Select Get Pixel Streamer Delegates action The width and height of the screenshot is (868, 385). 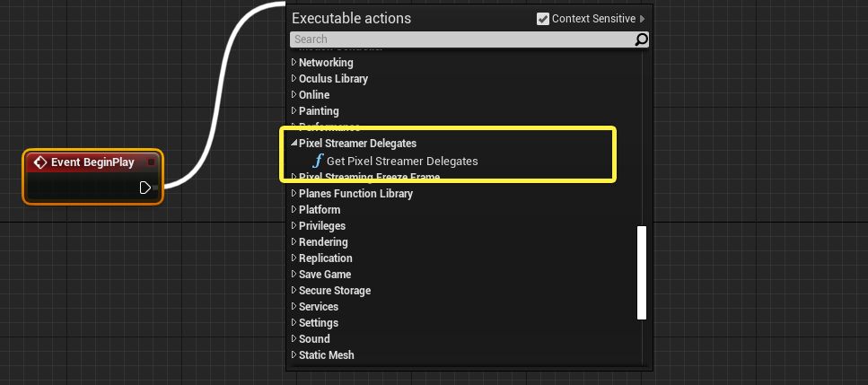tap(402, 162)
